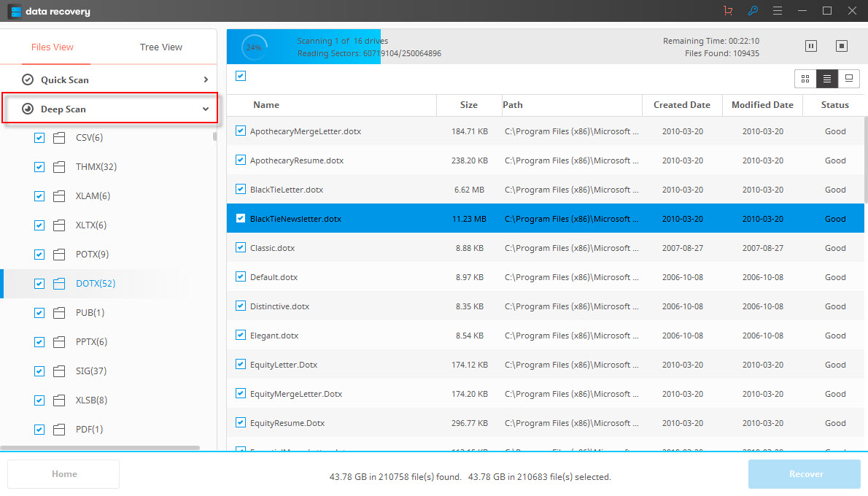Screen dimensions: 868x496
Task: Uncheck BlackTieNewsletter.dotx checkbox
Action: pos(241,218)
